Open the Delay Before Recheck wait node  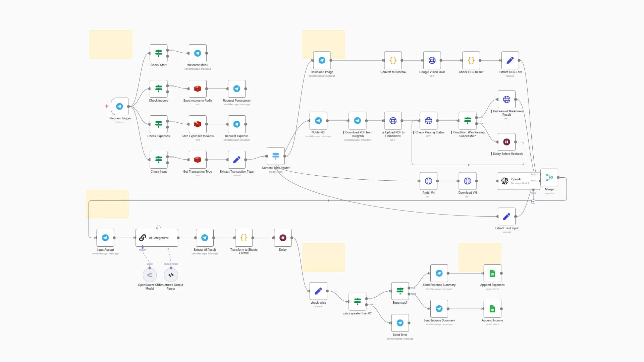click(507, 142)
